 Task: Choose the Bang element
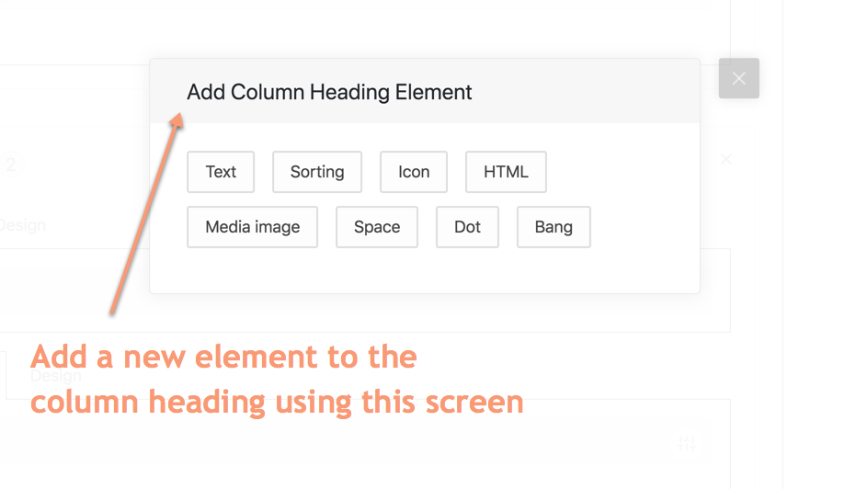point(554,227)
